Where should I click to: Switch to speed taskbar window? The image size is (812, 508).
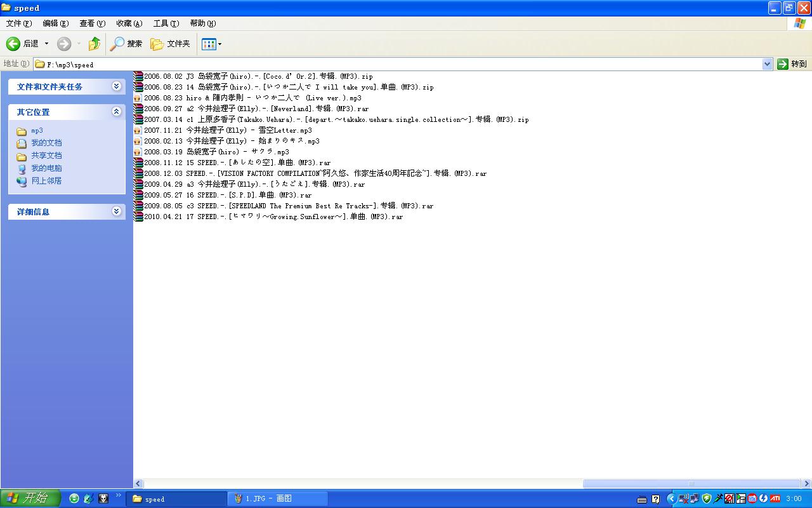coord(176,498)
